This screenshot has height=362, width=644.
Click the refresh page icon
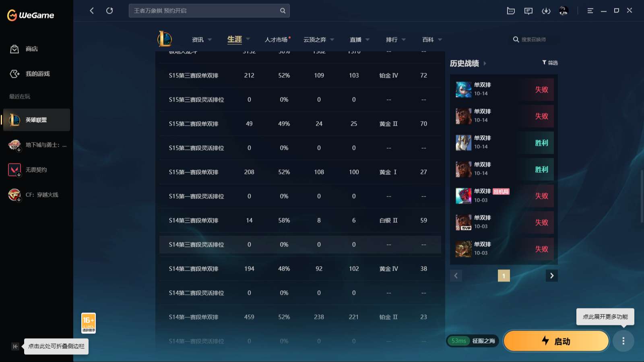pos(109,11)
